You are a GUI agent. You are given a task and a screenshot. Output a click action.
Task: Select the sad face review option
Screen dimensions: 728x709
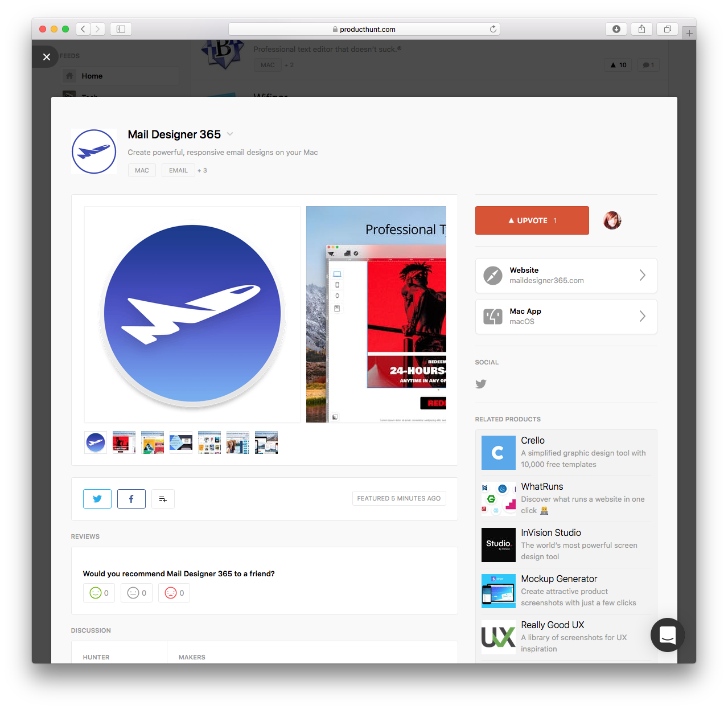[x=174, y=593]
